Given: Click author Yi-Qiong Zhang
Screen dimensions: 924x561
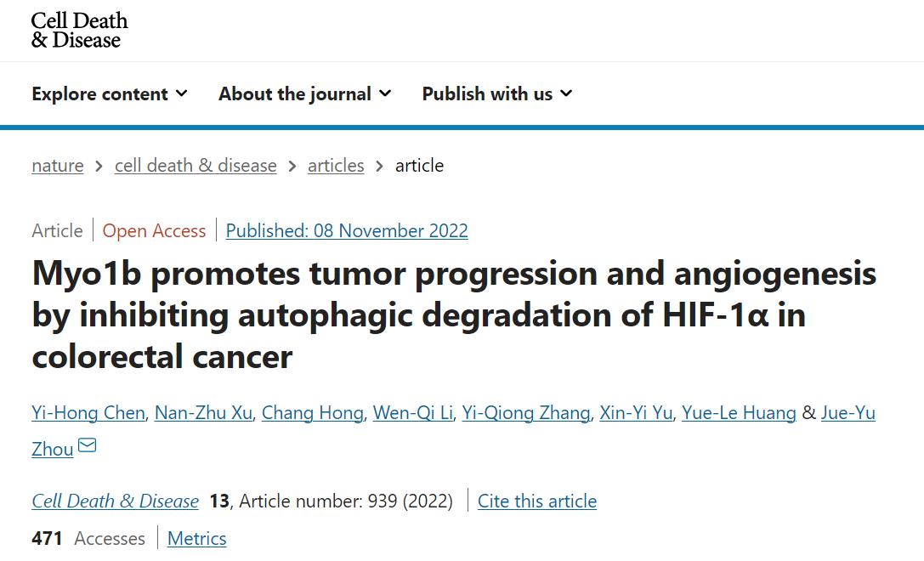Looking at the screenshot, I should (525, 413).
